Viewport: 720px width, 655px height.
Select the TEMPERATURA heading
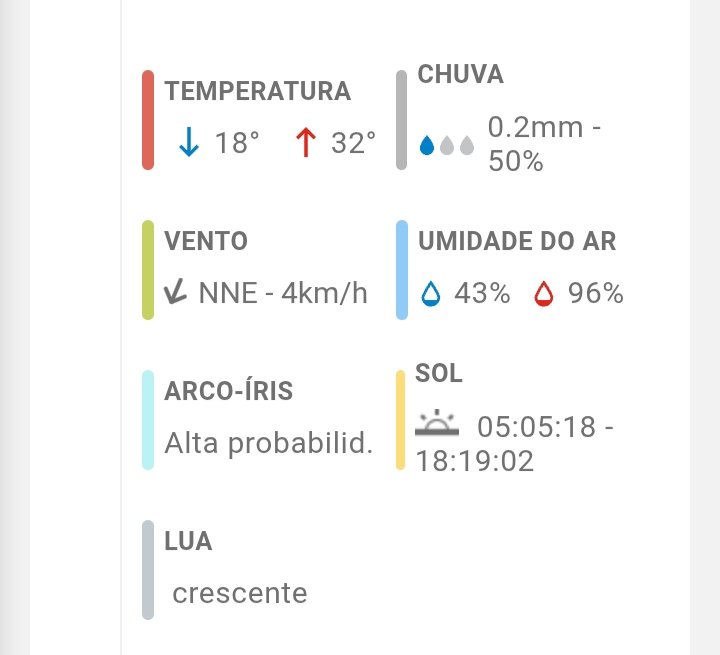coord(258,92)
